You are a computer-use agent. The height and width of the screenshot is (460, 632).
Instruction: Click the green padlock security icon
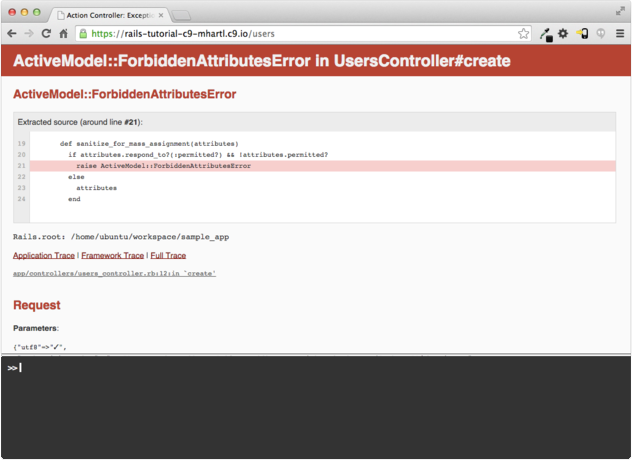click(86, 33)
